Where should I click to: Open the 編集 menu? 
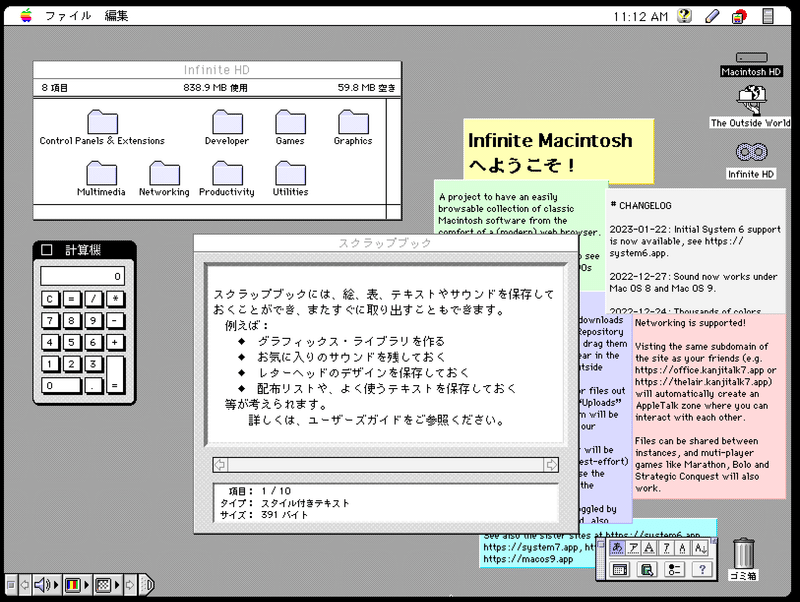(x=116, y=16)
